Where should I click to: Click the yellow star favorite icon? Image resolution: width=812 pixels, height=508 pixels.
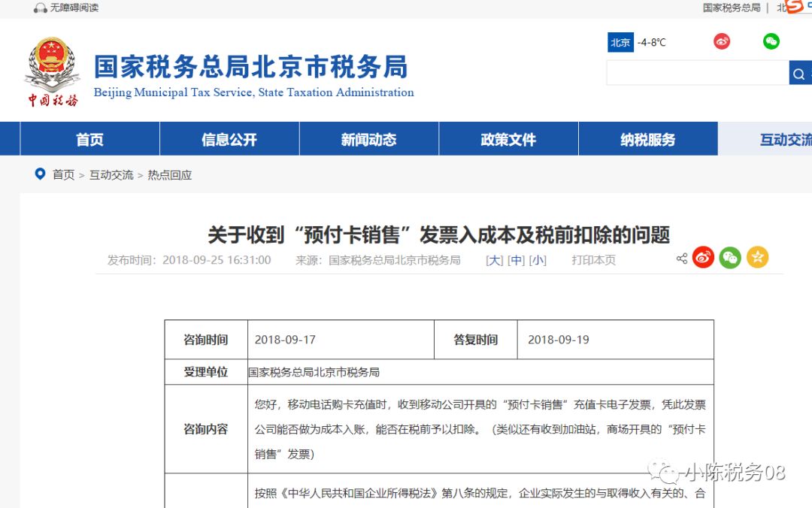[x=758, y=257]
